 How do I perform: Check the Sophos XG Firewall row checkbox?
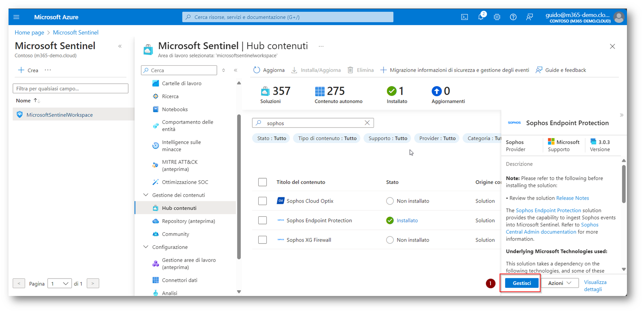263,240
